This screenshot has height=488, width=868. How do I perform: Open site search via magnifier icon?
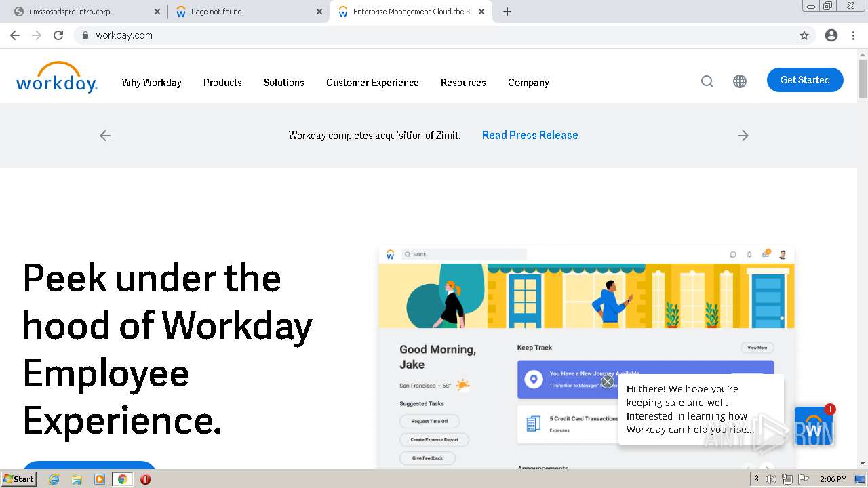point(707,81)
